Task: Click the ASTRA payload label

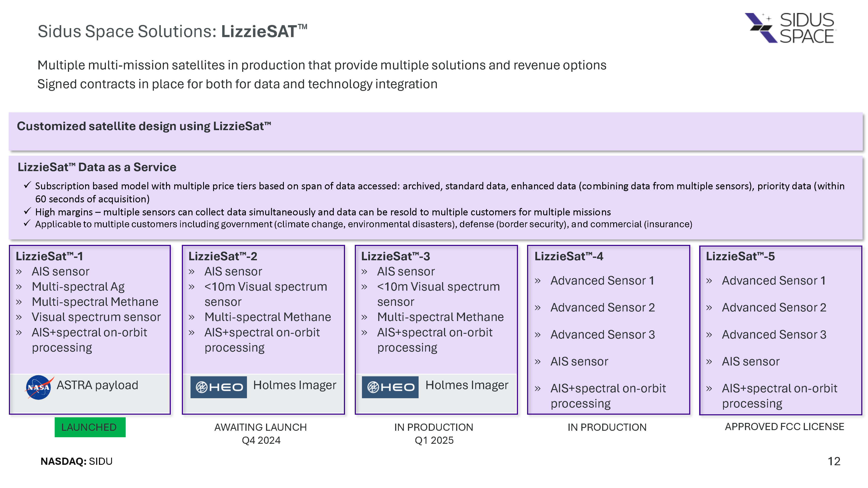Action: click(x=97, y=385)
